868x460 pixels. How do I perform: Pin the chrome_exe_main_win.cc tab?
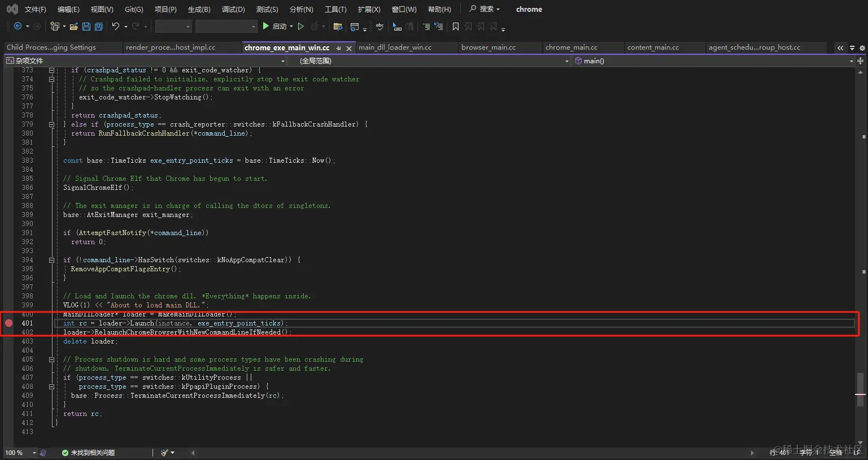point(339,48)
